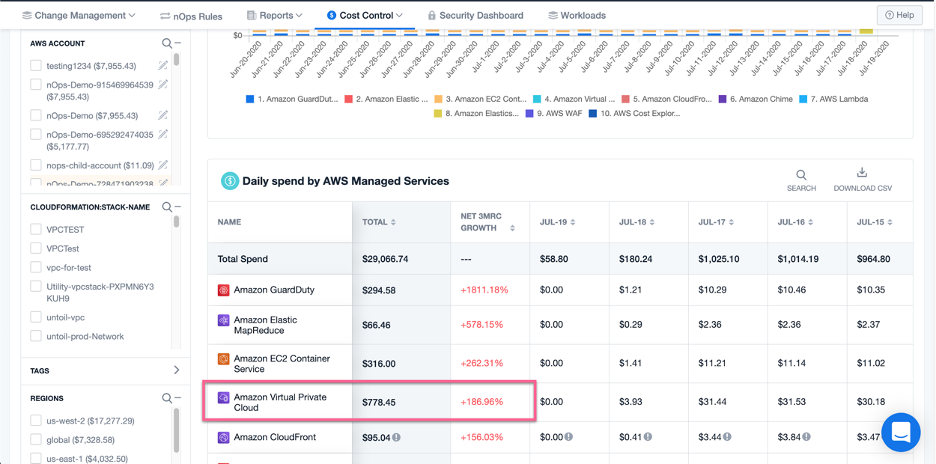Open the chat support widget

tap(903, 432)
